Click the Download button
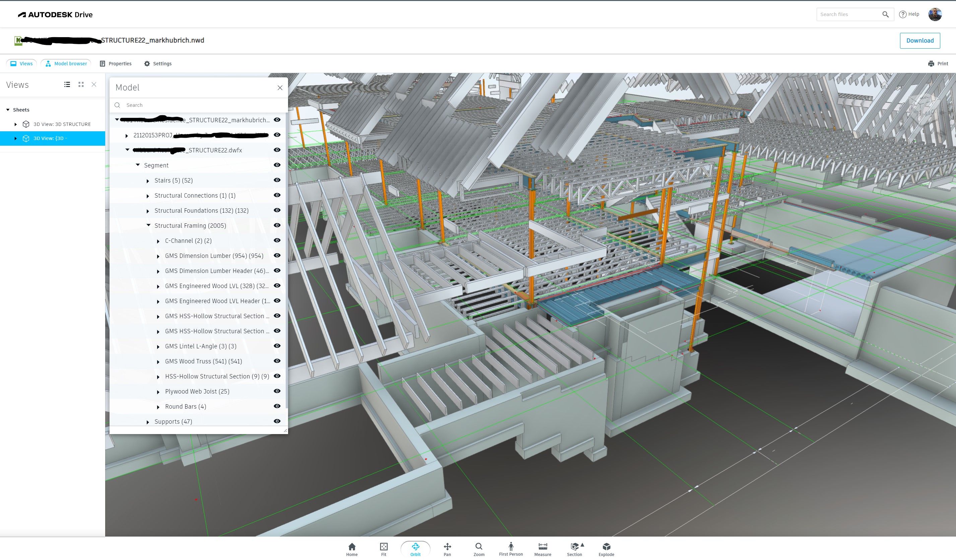The image size is (956, 560). pyautogui.click(x=919, y=40)
